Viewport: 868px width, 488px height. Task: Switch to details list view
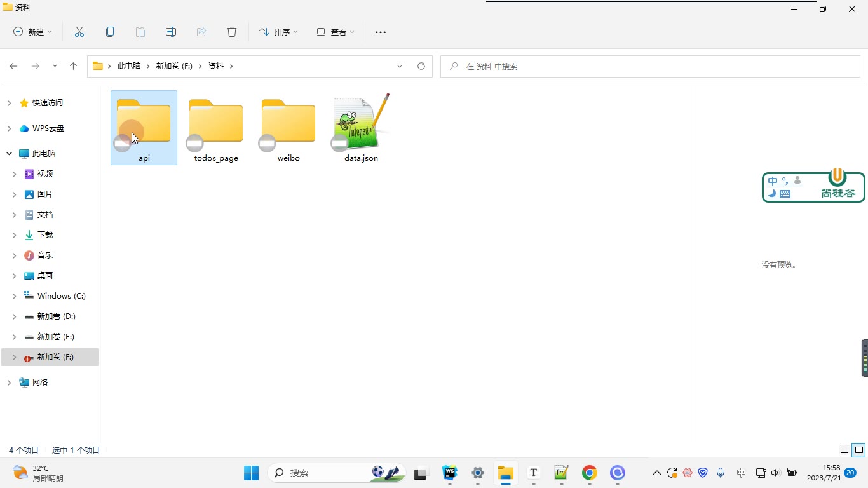click(844, 450)
